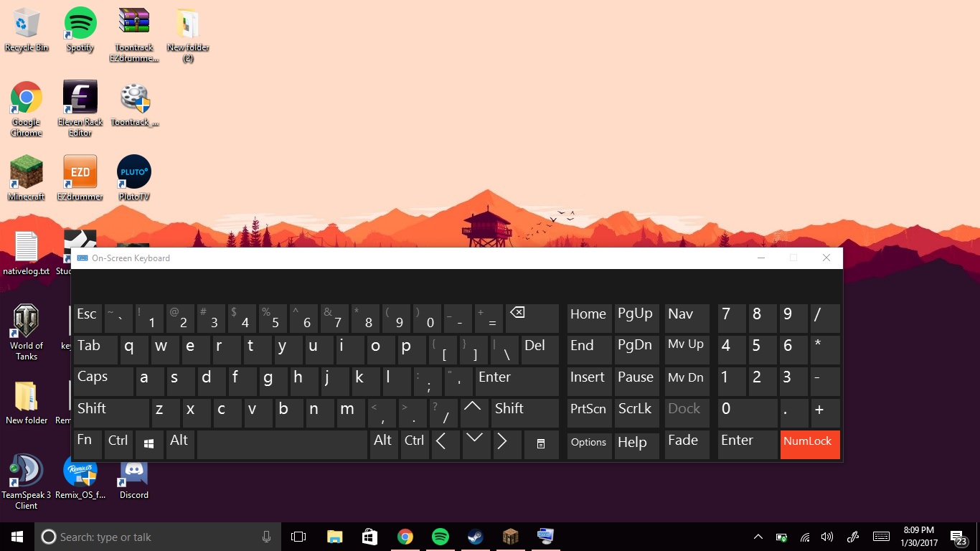Viewport: 980px width, 551px height.
Task: Toggle the Fn key
Action: [88, 445]
